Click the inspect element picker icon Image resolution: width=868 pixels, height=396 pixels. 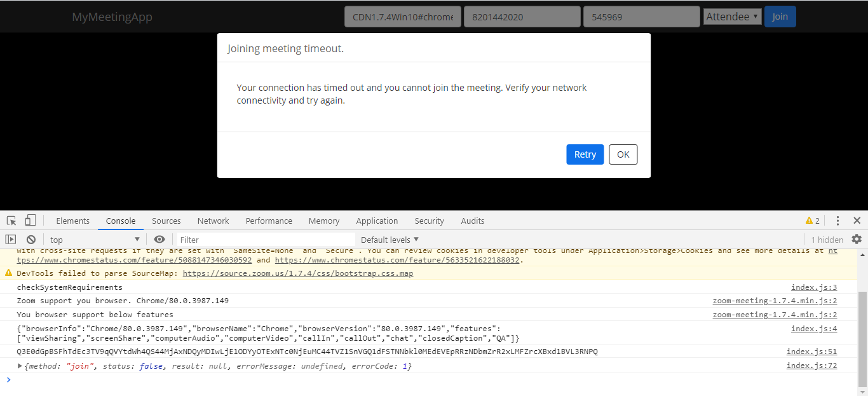pyautogui.click(x=11, y=221)
